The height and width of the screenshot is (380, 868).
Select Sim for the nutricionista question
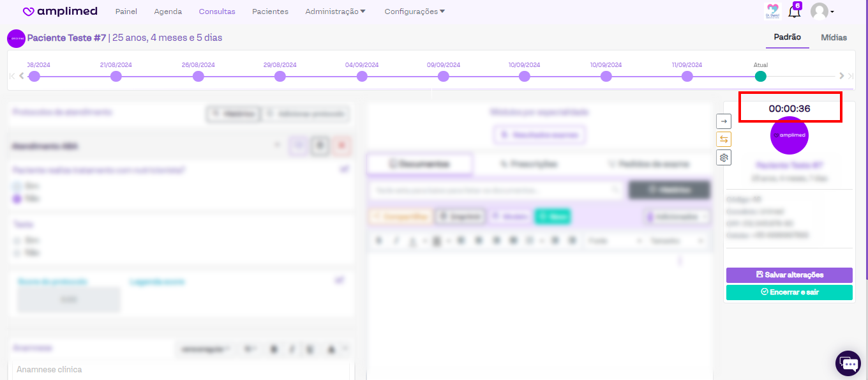[x=17, y=186]
